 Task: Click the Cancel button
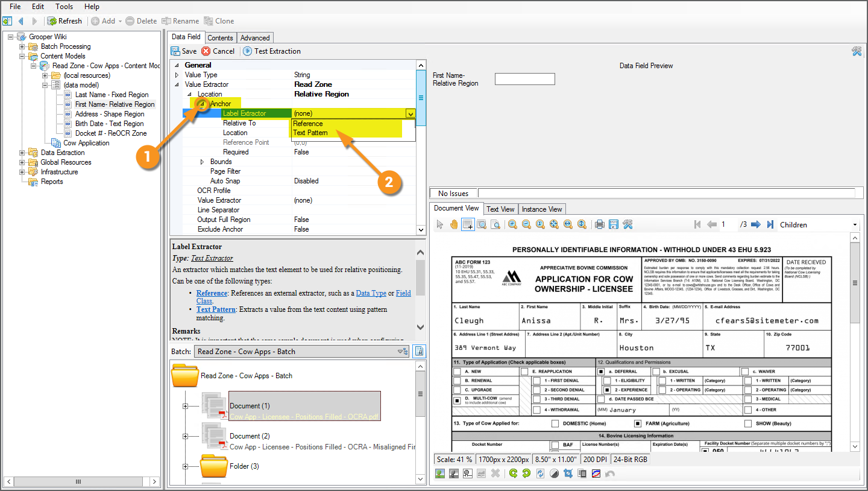click(218, 51)
